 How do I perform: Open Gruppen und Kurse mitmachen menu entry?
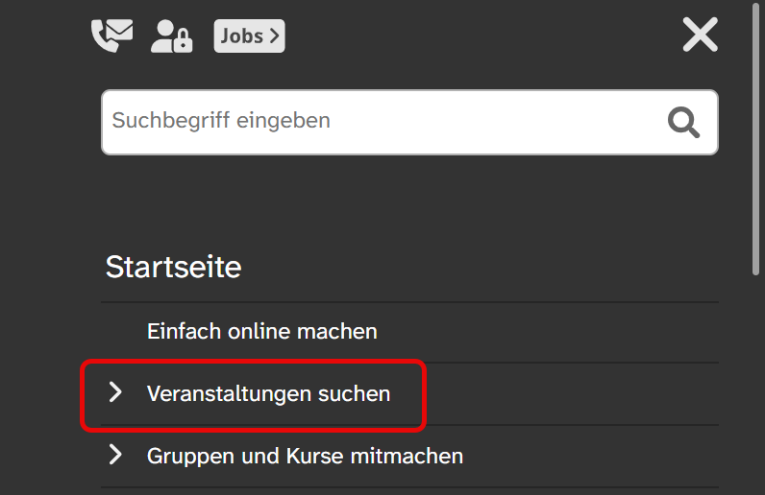coord(305,456)
